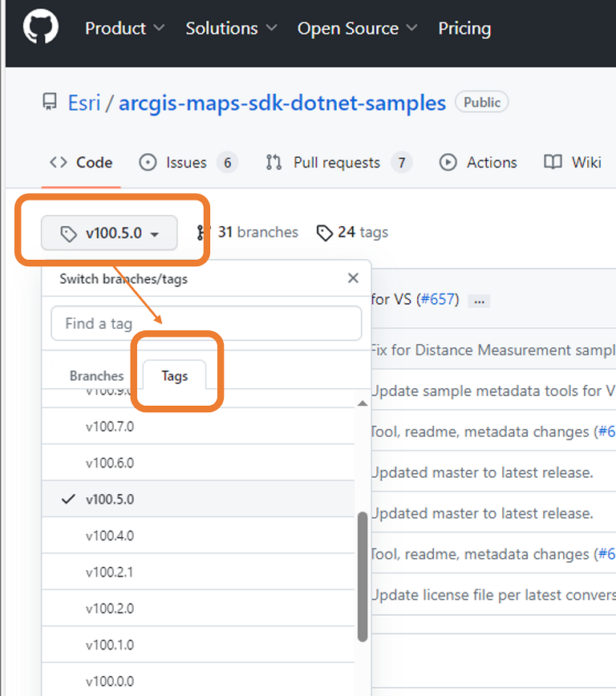The image size is (616, 696).
Task: Click the GitHub logo icon
Action: [x=40, y=27]
